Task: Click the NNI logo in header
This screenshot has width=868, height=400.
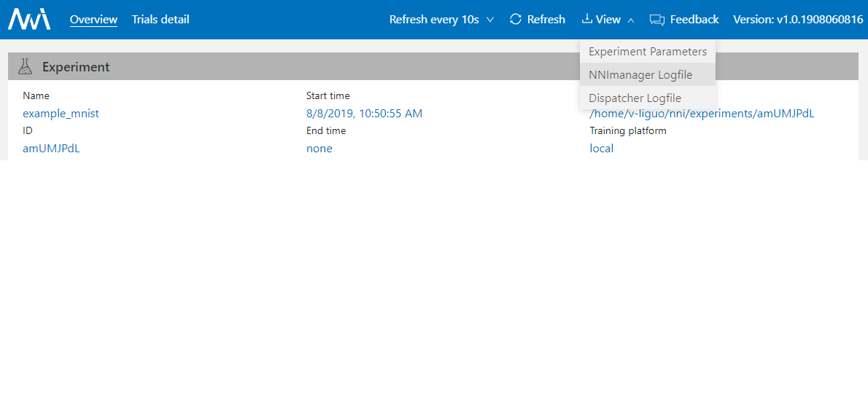Action: 29,20
